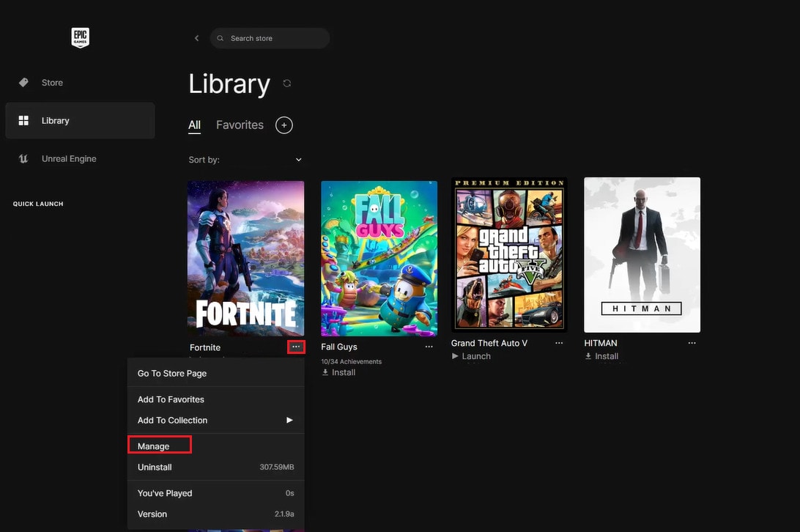Open Fall Guys' three-dot options menu
This screenshot has height=532, width=800.
coord(429,347)
